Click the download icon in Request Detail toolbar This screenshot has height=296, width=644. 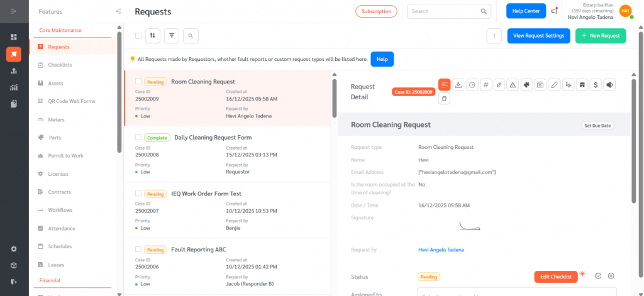click(458, 85)
